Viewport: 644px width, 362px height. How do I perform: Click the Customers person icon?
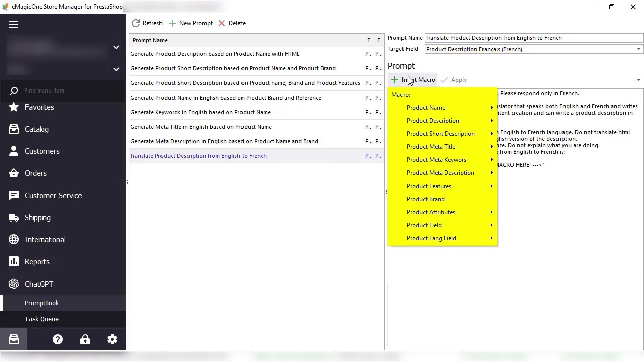14,151
